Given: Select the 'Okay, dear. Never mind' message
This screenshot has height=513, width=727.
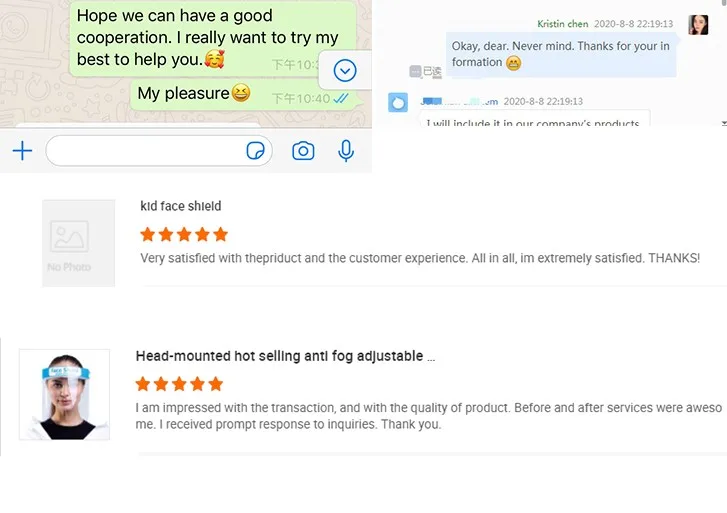Looking at the screenshot, I should point(560,54).
